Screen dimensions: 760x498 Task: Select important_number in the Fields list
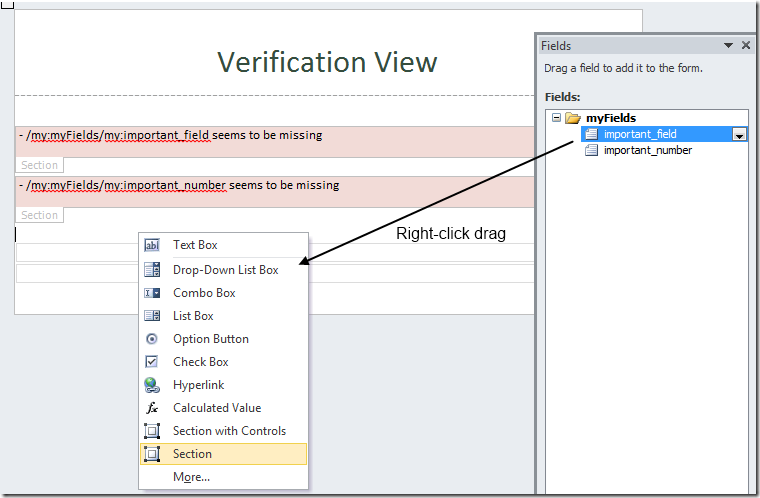tap(647, 150)
